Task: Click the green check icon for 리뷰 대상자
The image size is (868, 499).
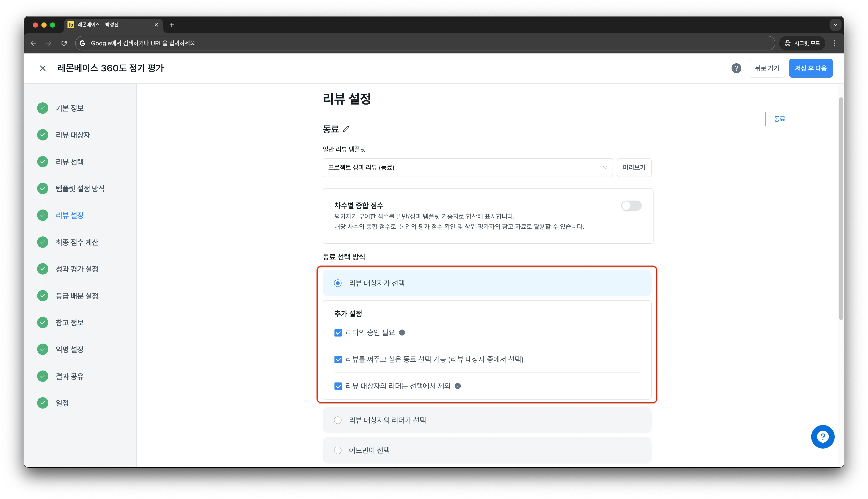Action: click(x=43, y=135)
